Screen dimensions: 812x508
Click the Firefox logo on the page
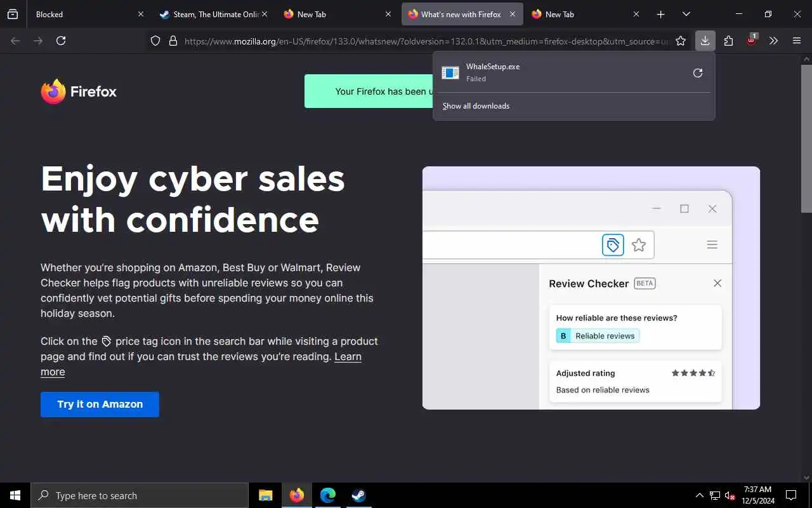coord(79,91)
